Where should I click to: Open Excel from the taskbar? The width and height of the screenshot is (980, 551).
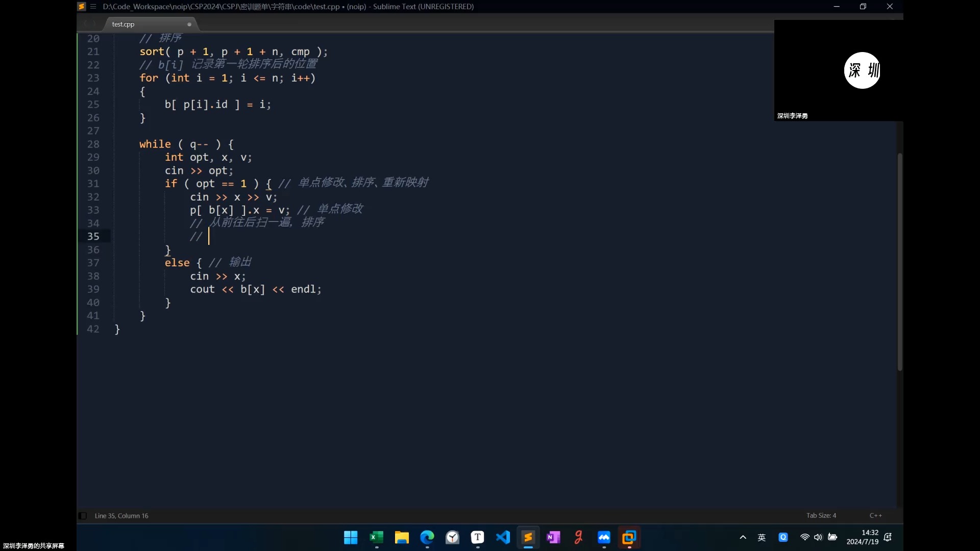[377, 537]
